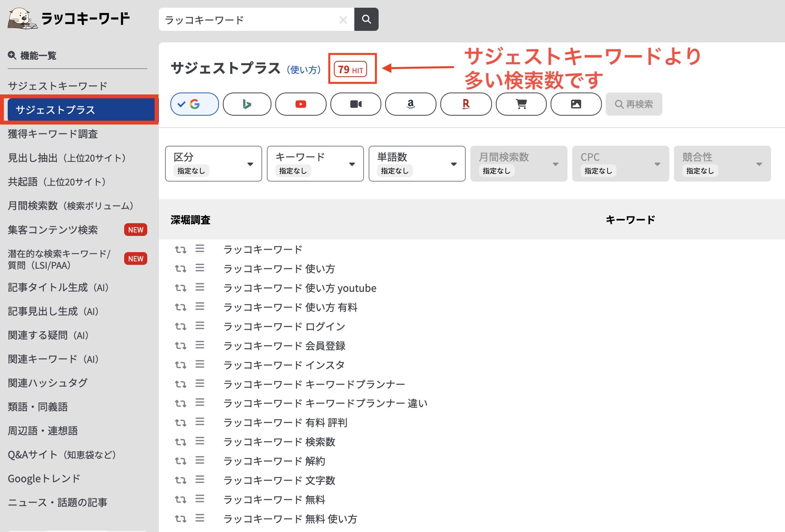The height and width of the screenshot is (532, 785).
Task: Toggle the Amazon search source button
Action: click(x=411, y=104)
